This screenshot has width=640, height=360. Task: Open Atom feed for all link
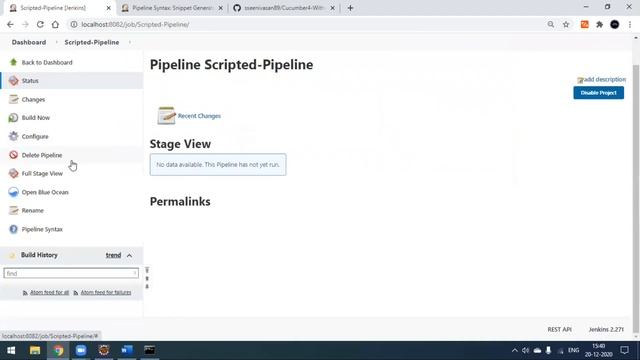49,293
